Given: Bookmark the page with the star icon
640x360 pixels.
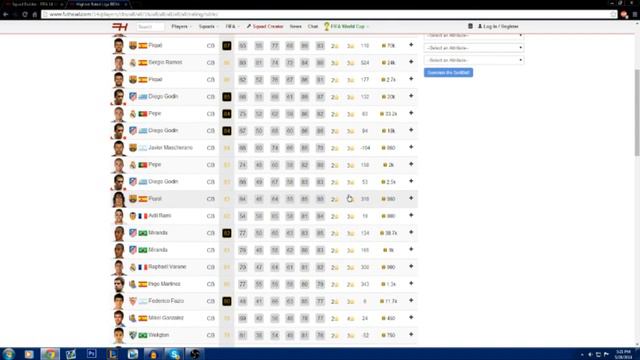Looking at the screenshot, I should (x=613, y=14).
